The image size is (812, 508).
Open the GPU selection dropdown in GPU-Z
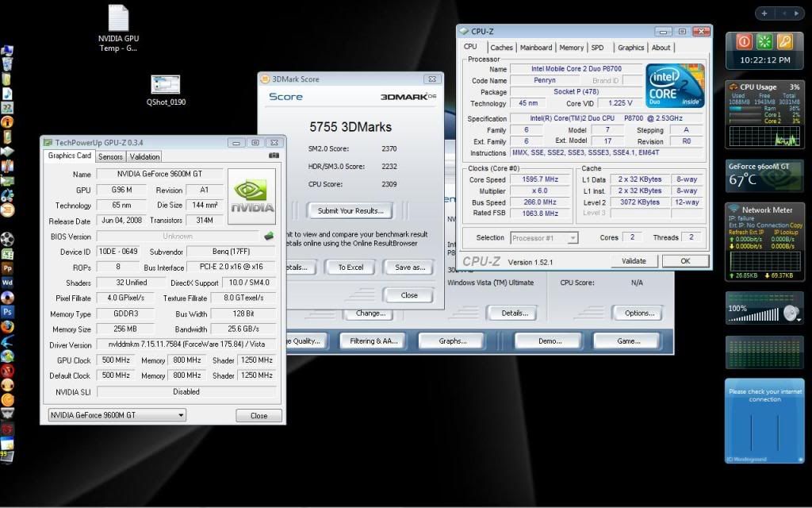click(117, 415)
